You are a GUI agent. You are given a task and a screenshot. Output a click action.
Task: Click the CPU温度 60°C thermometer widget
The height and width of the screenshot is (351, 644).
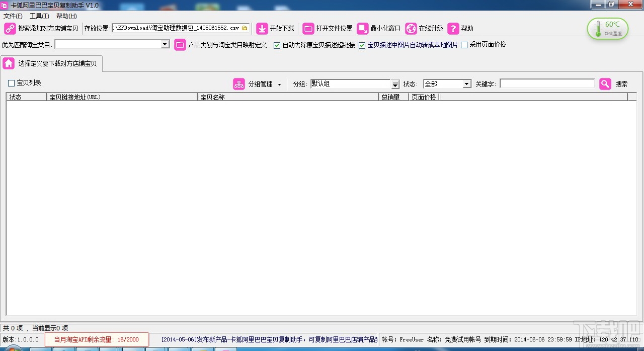point(607,29)
